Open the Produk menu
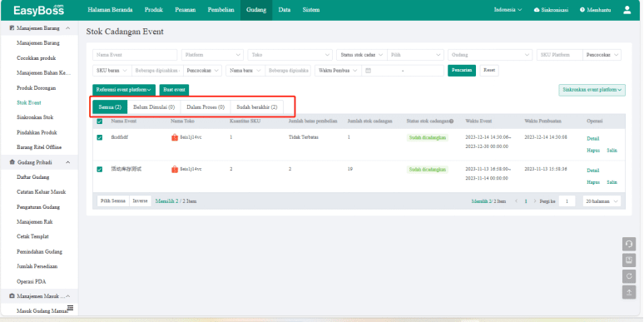644x322 pixels. click(154, 10)
